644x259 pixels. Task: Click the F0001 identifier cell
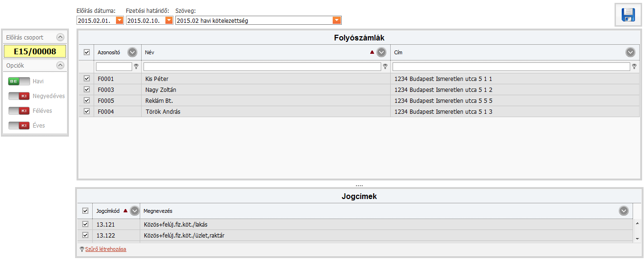pos(117,79)
